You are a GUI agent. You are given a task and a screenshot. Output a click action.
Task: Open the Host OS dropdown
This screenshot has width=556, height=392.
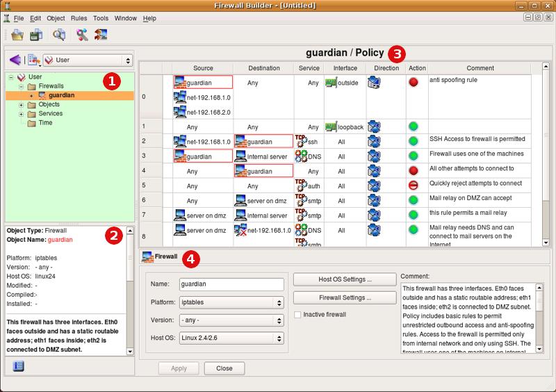point(231,339)
